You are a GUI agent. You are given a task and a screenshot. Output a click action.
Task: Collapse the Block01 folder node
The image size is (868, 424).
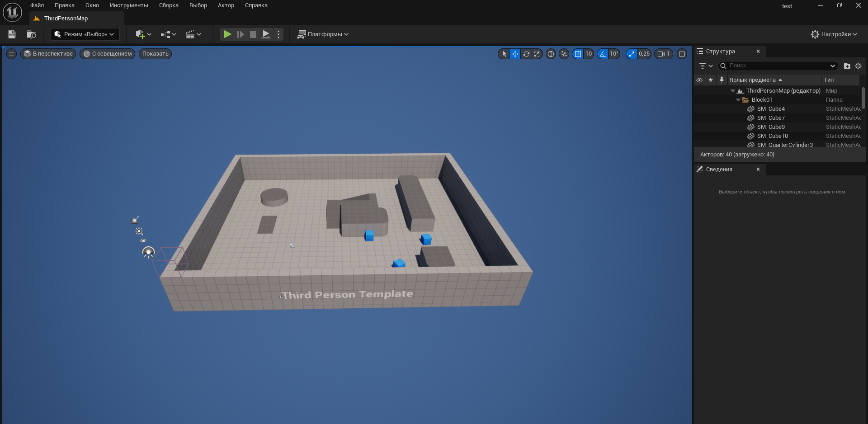(x=738, y=100)
